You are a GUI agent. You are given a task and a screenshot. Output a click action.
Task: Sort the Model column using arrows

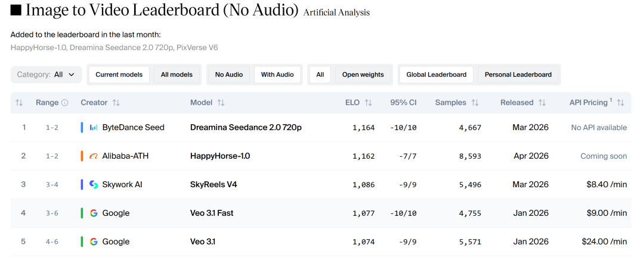click(x=221, y=103)
